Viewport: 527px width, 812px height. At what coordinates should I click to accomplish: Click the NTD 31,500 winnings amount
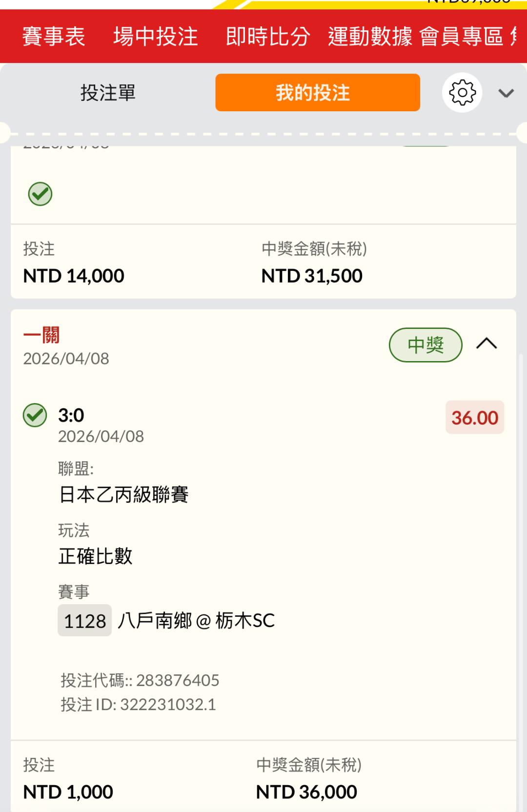[312, 276]
